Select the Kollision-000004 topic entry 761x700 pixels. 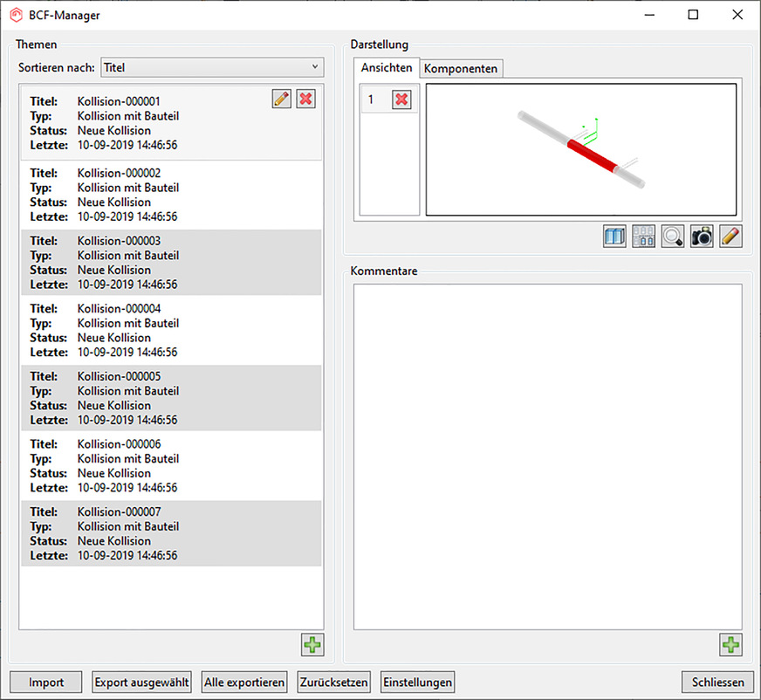click(171, 330)
